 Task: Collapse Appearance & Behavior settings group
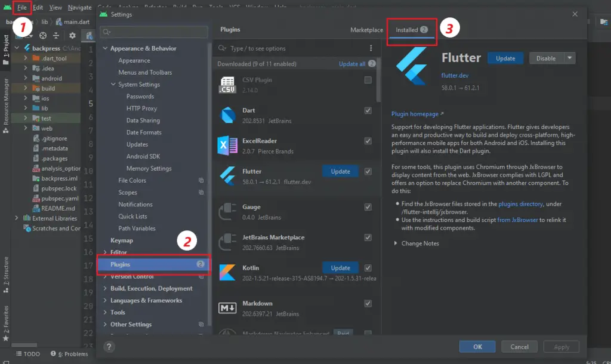pos(105,48)
